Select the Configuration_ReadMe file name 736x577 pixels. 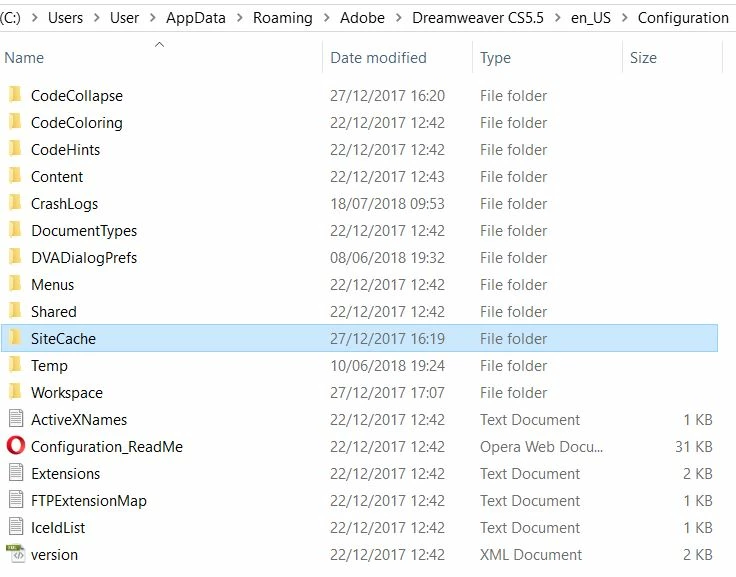[x=107, y=446]
